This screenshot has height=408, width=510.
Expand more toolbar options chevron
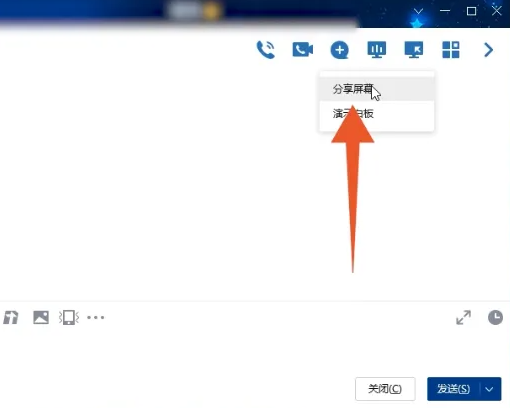tap(488, 50)
